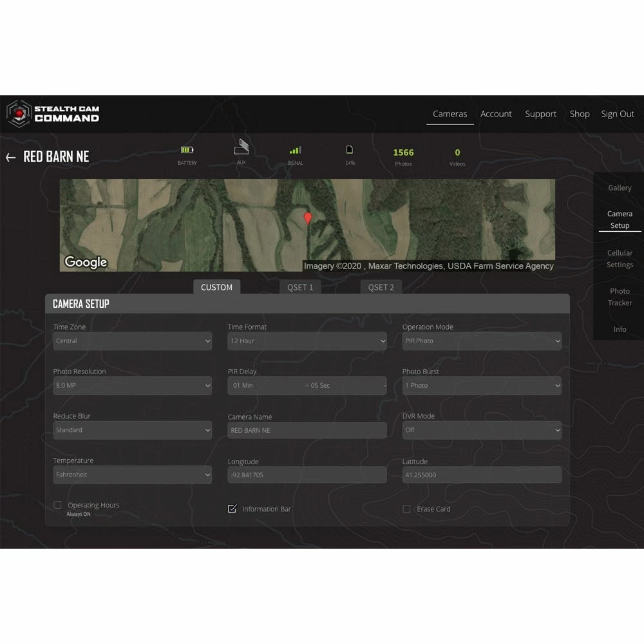Screen dimensions: 644x644
Task: Click the Camera Name input field
Action: pyautogui.click(x=307, y=430)
